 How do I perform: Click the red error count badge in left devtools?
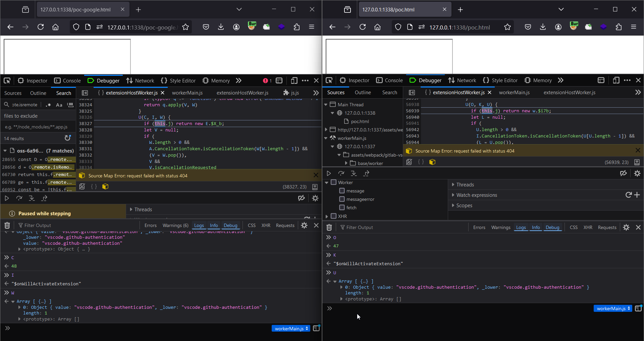pos(267,80)
